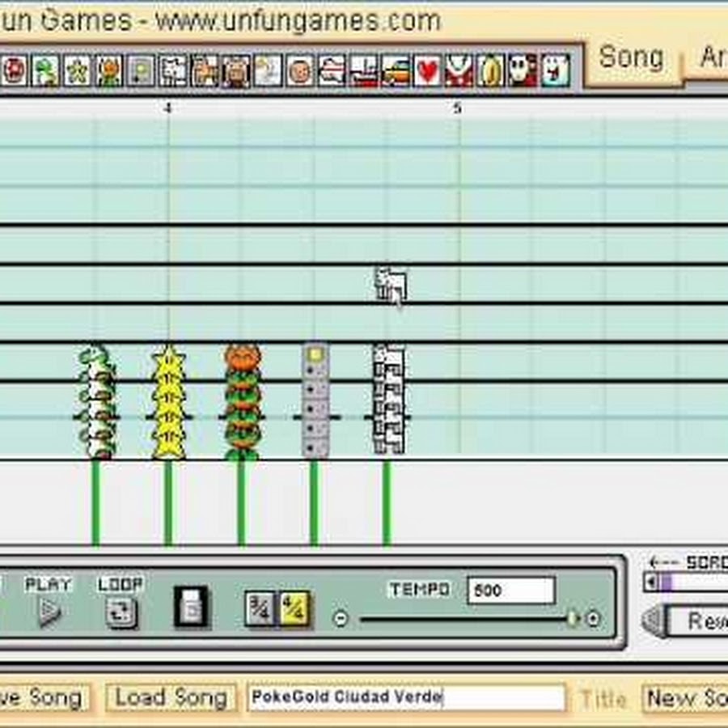Viewport: 728px width, 728px height.
Task: Switch to 3/4 time signature
Action: [260, 608]
